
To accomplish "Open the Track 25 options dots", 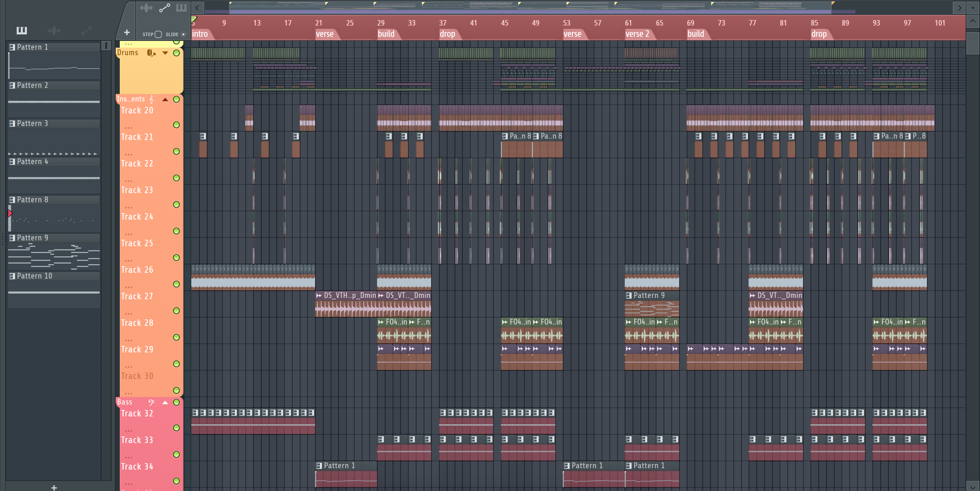I will pyautogui.click(x=129, y=260).
